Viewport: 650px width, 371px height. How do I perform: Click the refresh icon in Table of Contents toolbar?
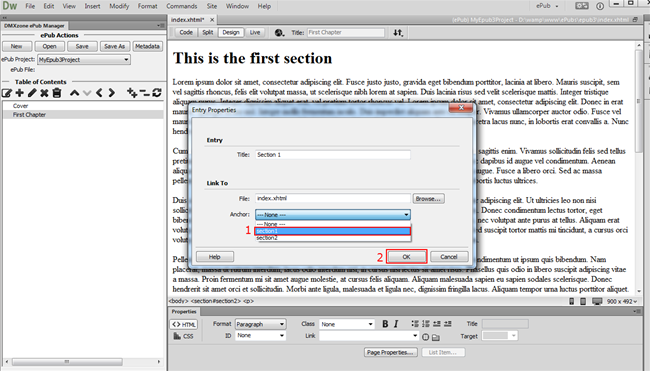click(x=157, y=92)
